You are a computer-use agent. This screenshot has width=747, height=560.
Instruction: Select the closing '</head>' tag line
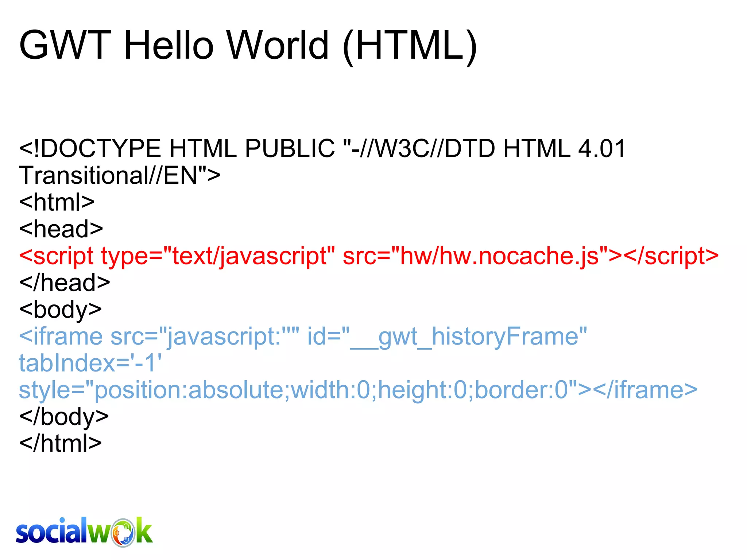(x=65, y=283)
